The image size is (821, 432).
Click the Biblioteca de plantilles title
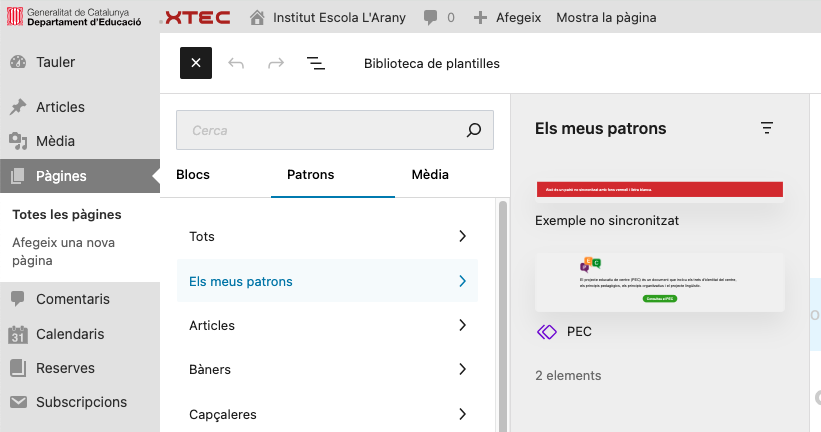431,63
